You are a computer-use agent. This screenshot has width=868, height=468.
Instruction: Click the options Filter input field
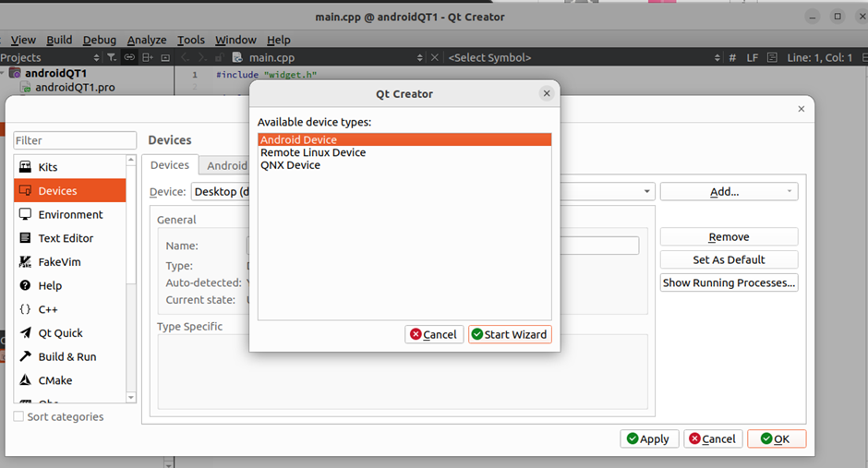tap(75, 140)
